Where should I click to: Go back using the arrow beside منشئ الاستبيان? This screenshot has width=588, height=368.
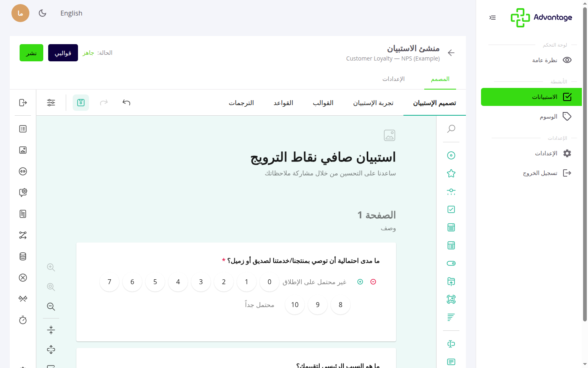click(x=451, y=53)
